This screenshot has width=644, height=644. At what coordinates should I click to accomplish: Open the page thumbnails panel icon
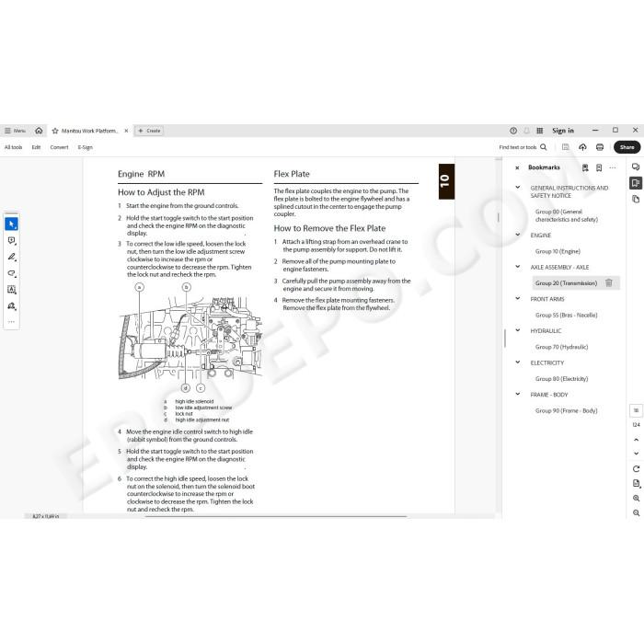click(x=636, y=200)
